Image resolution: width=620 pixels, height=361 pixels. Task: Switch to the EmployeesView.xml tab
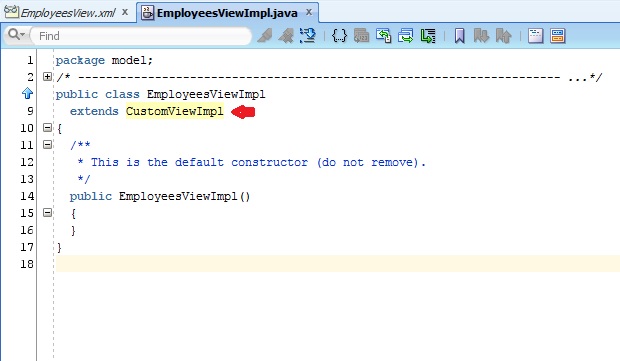point(68,13)
